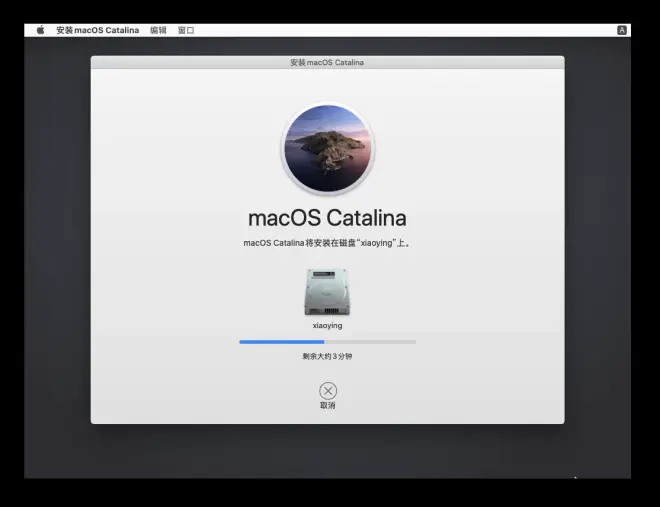Click the installation progress bar
Image resolution: width=660 pixels, height=507 pixels.
coord(327,342)
